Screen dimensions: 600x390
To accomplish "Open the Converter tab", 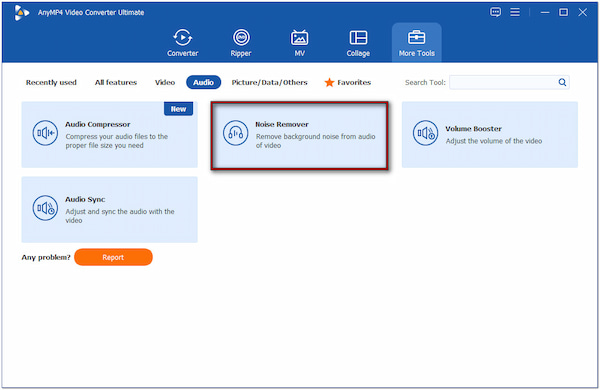I will [183, 43].
